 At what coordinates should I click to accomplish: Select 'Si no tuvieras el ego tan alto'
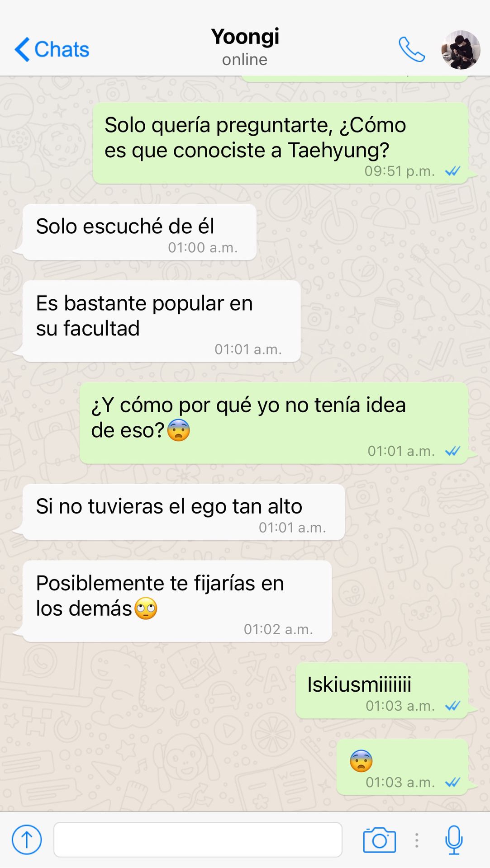pyautogui.click(x=184, y=512)
